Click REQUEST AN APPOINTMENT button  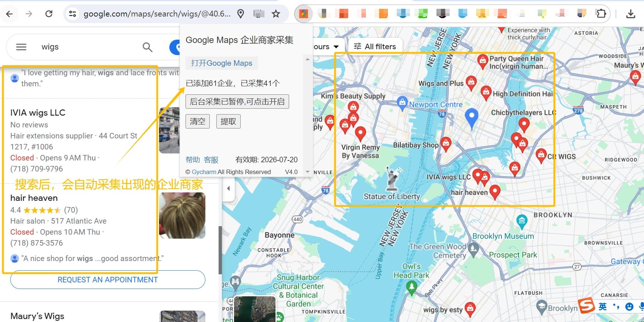108,280
